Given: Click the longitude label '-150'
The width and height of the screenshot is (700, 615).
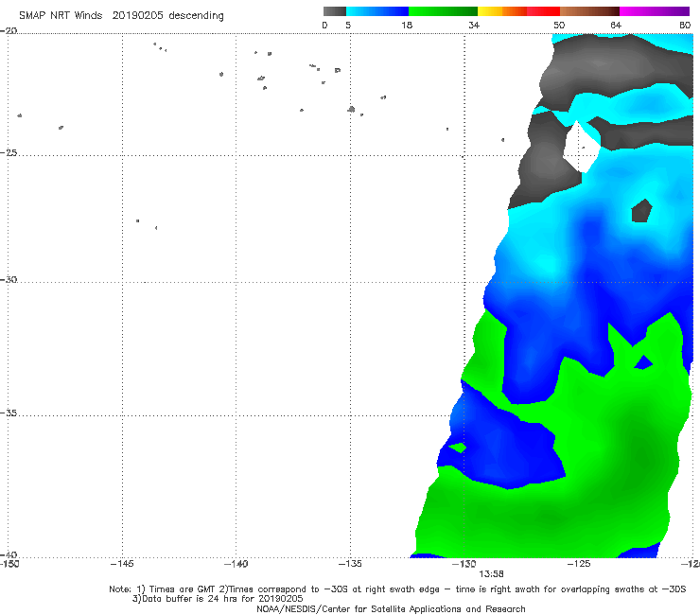Looking at the screenshot, I should (9, 564).
